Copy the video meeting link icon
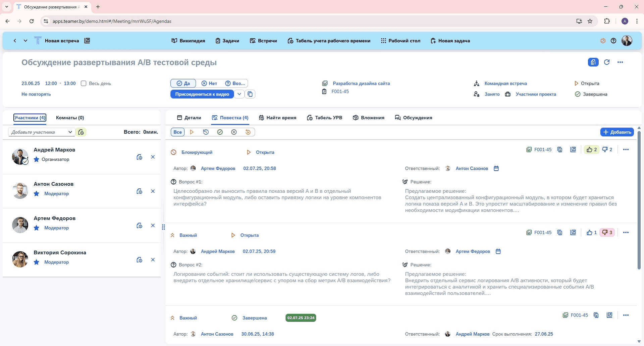Viewport: 644px width, 346px height. (250, 94)
